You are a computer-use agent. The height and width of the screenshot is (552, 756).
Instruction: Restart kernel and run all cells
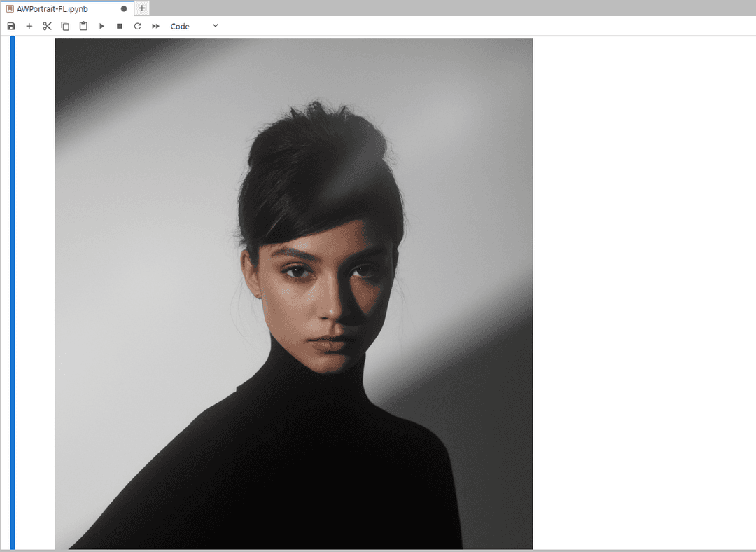click(x=155, y=26)
